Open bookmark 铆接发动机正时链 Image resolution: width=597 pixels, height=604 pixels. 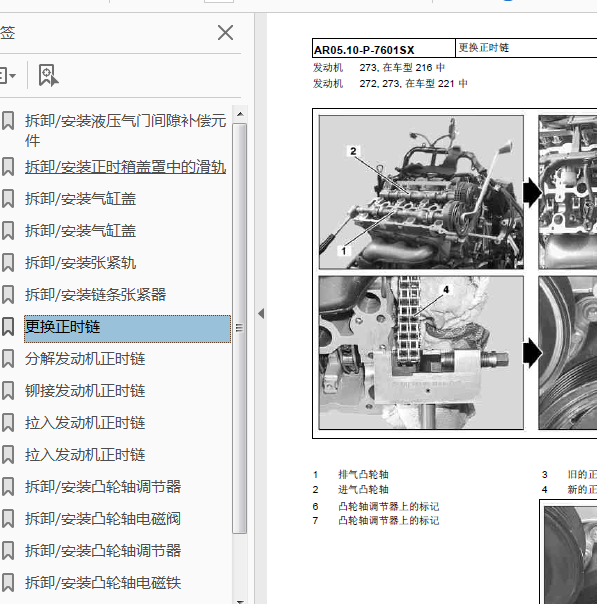pyautogui.click(x=85, y=391)
